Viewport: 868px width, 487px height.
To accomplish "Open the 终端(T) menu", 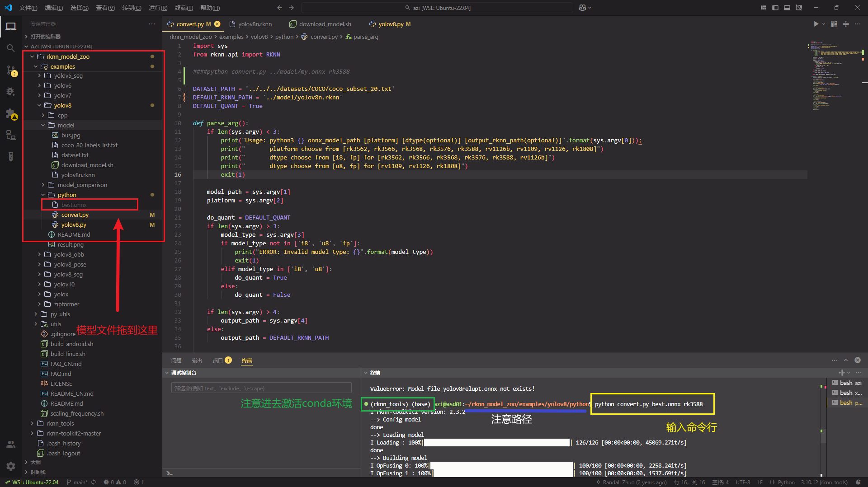I will [184, 8].
